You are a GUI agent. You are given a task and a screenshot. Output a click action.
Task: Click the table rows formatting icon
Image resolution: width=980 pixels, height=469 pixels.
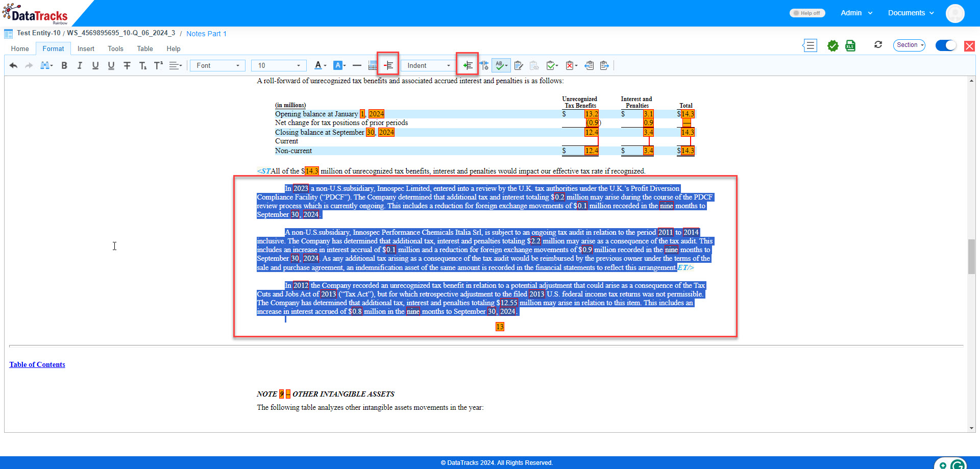[x=373, y=65]
